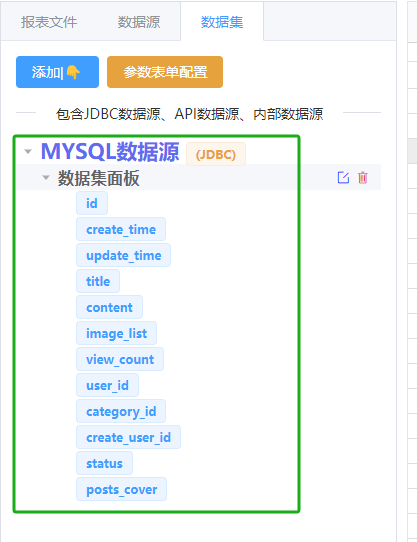Switch to the 报表文件 tab
The image size is (417, 542).
(49, 22)
